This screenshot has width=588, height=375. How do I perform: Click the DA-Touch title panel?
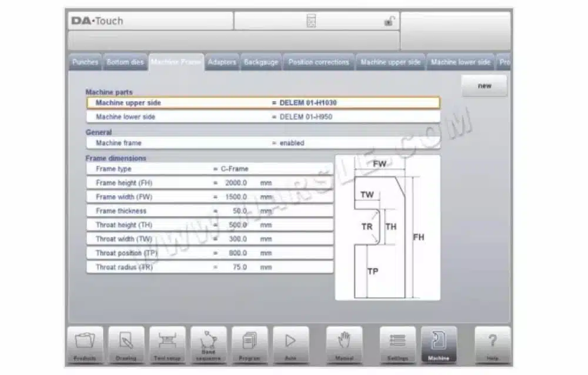pyautogui.click(x=151, y=21)
